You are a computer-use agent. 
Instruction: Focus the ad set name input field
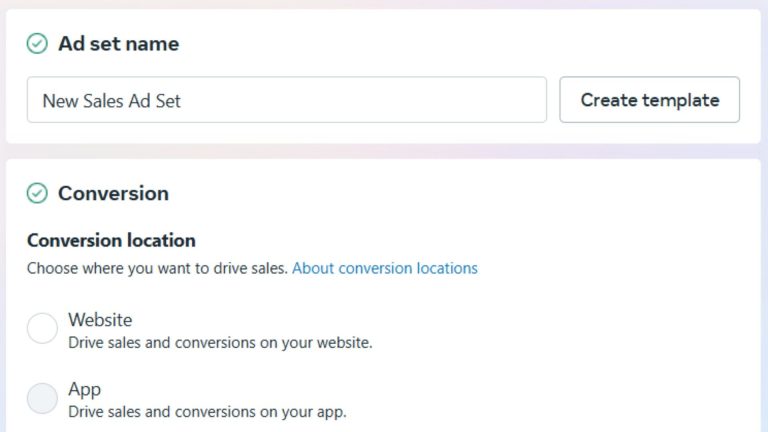click(286, 100)
